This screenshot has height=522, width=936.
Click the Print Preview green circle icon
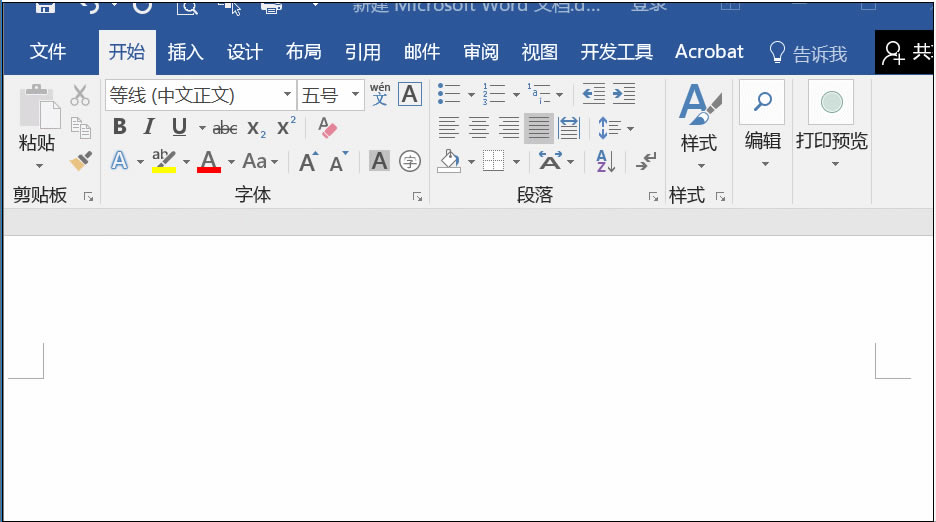[832, 102]
